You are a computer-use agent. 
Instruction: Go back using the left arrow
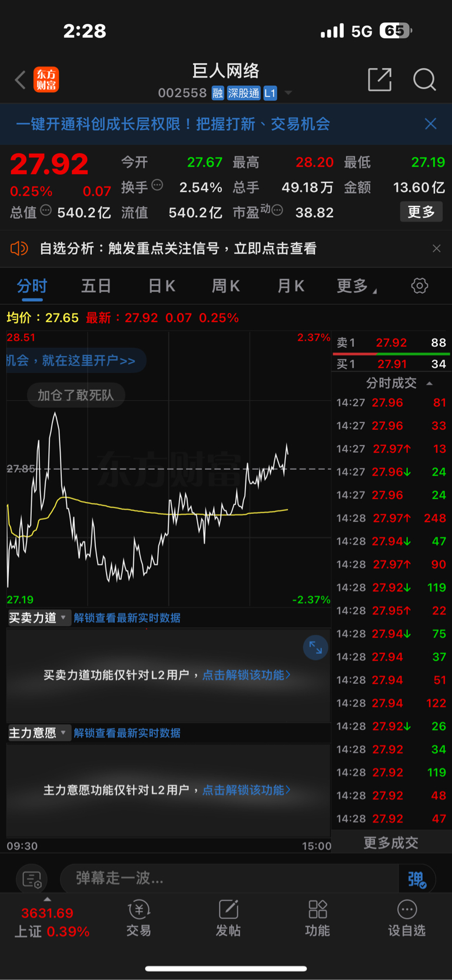21,79
